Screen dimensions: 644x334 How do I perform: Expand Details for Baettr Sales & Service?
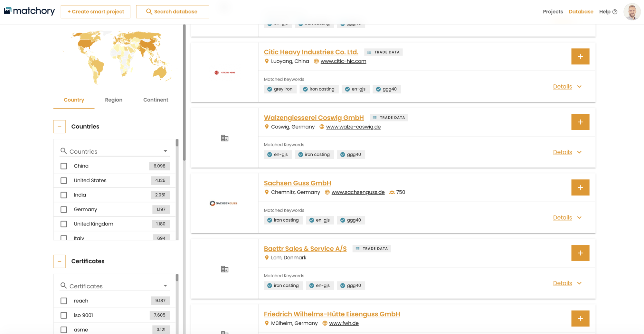[567, 283]
